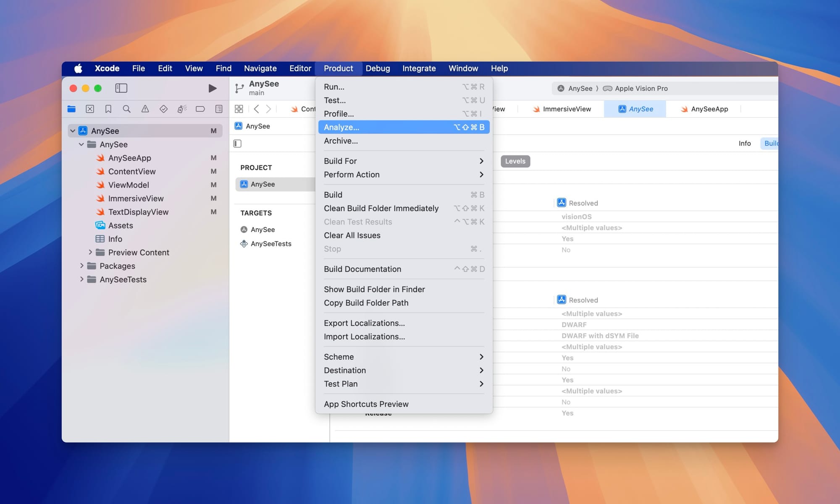Collapse the AnySee project root
Image resolution: width=840 pixels, height=504 pixels.
tap(73, 131)
